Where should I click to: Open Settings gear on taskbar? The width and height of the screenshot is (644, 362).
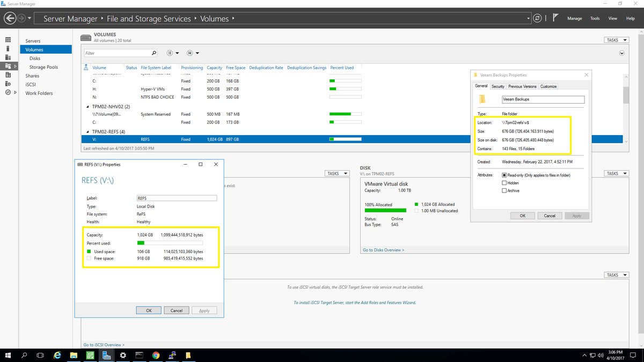(123, 355)
